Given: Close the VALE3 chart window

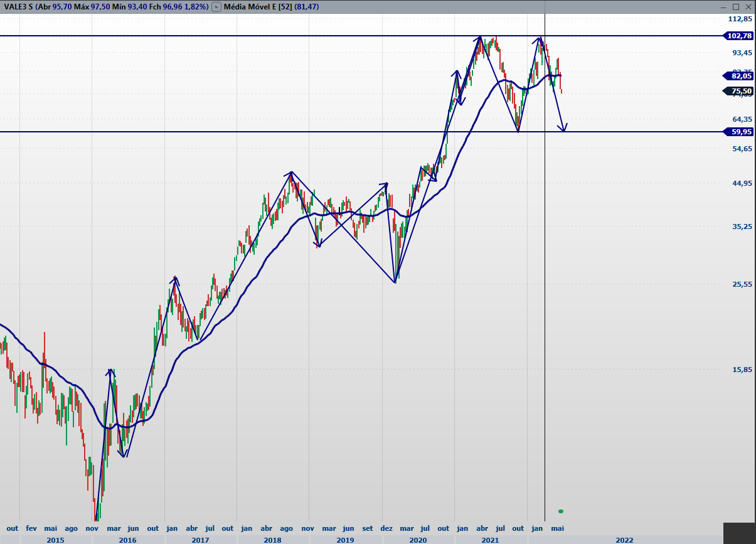Looking at the screenshot, I should click(x=748, y=6).
